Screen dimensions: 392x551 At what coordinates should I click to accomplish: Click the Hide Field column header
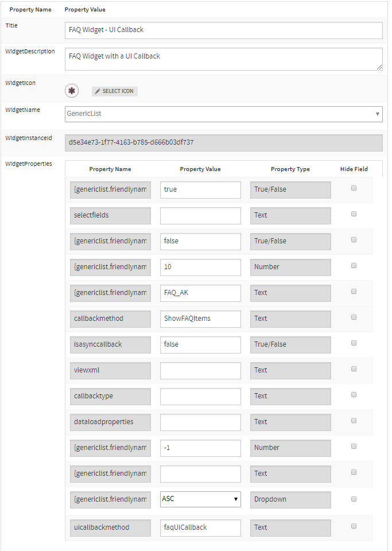354,169
